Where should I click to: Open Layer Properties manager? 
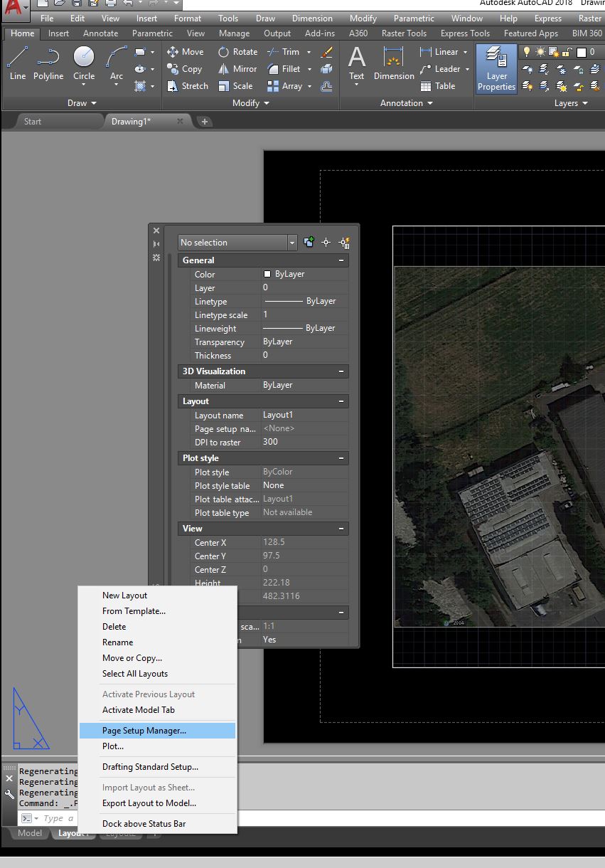pyautogui.click(x=496, y=69)
